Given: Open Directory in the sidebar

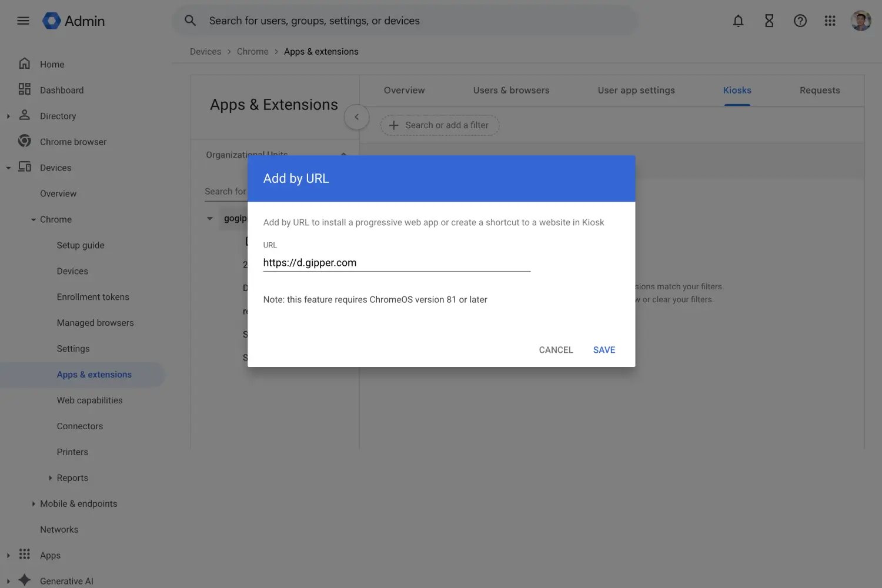Looking at the screenshot, I should 58,116.
